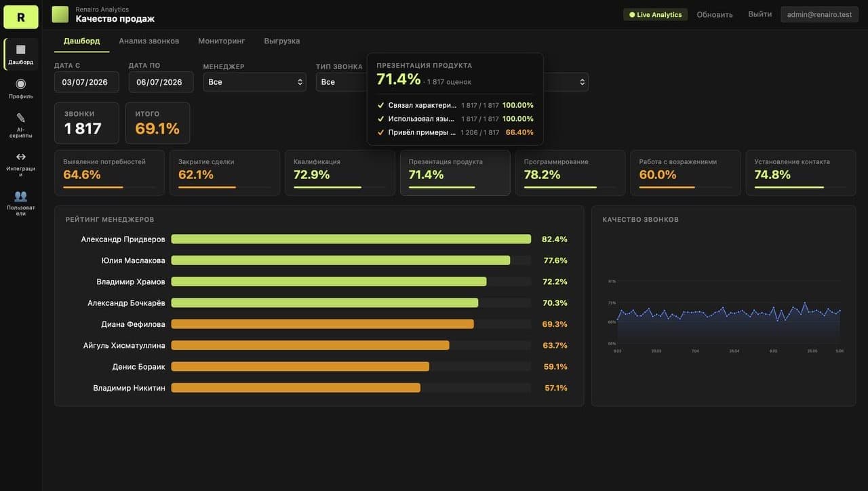Open the Закрытие сделки metric card
The image size is (868, 491).
pos(224,173)
